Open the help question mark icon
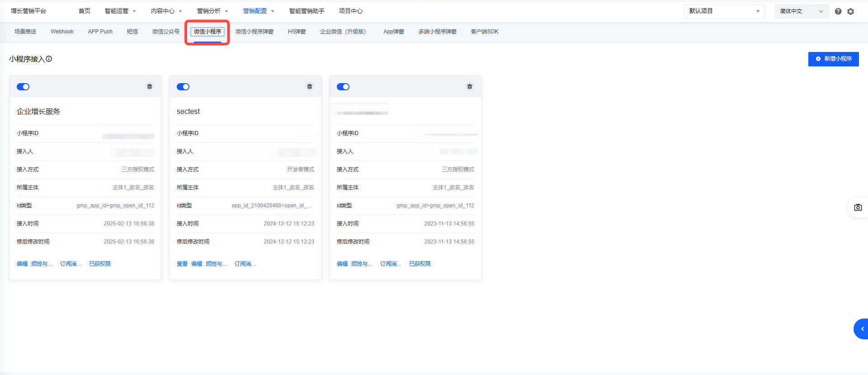 838,11
